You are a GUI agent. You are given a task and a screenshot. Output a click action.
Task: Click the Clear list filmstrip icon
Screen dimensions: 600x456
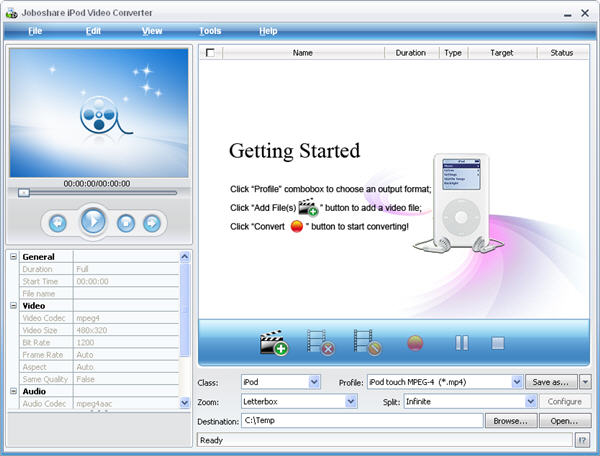click(x=368, y=342)
